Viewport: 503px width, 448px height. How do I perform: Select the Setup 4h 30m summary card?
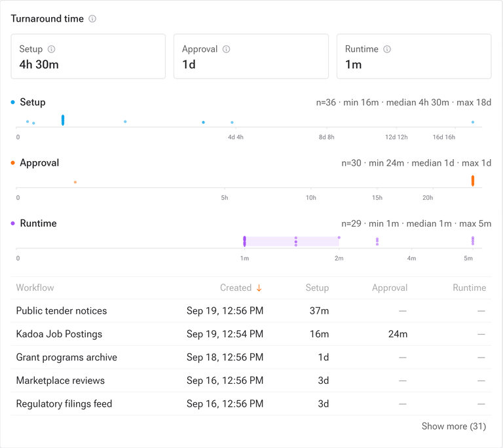pos(88,56)
